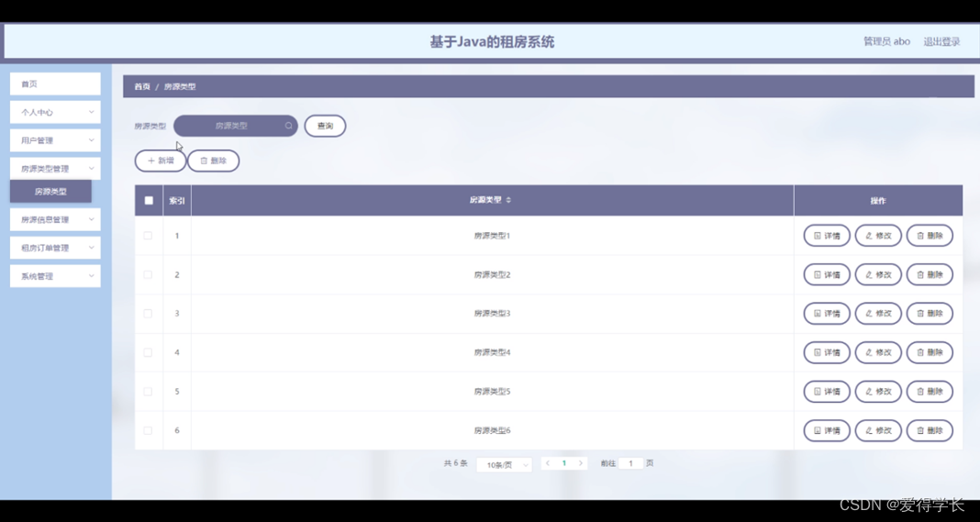Open 详情 for 房源类型3

point(827,313)
